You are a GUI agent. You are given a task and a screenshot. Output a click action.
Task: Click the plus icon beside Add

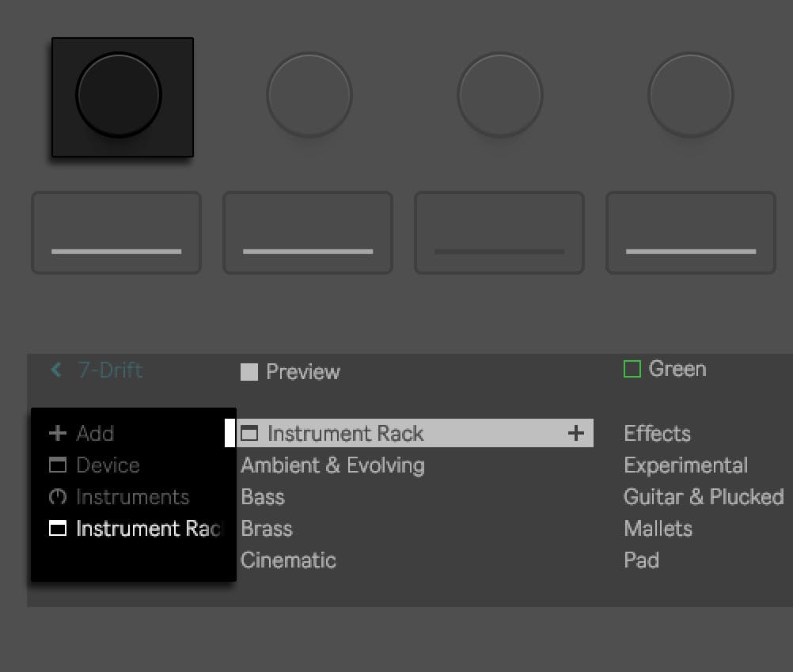[57, 434]
